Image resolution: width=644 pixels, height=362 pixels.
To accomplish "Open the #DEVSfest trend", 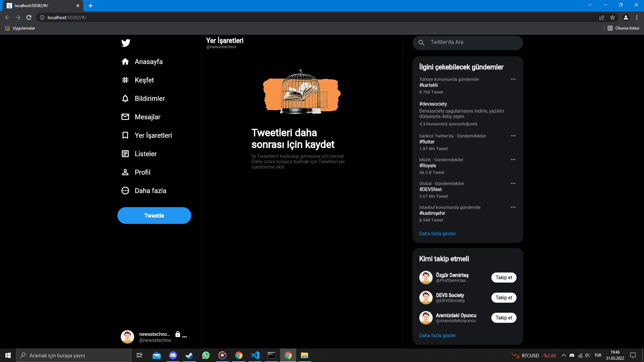I will point(430,189).
